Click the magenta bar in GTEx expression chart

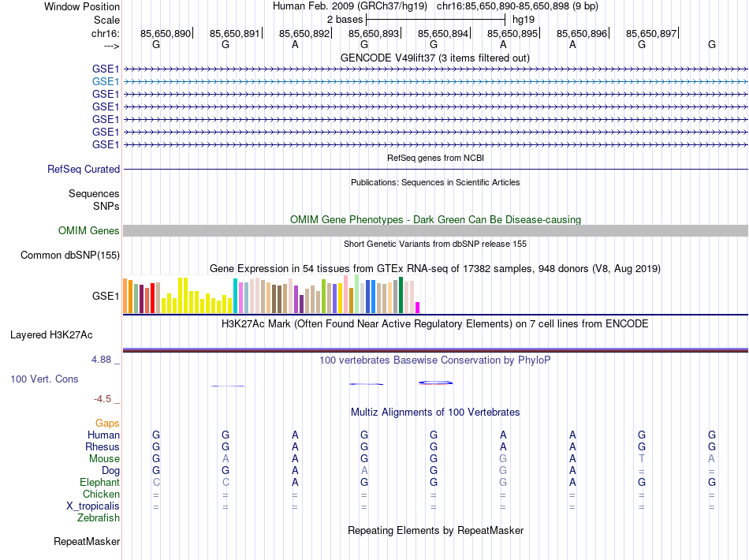pyautogui.click(x=418, y=308)
